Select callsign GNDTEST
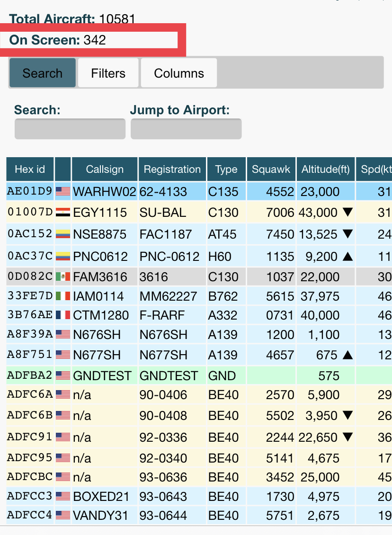 pos(102,376)
